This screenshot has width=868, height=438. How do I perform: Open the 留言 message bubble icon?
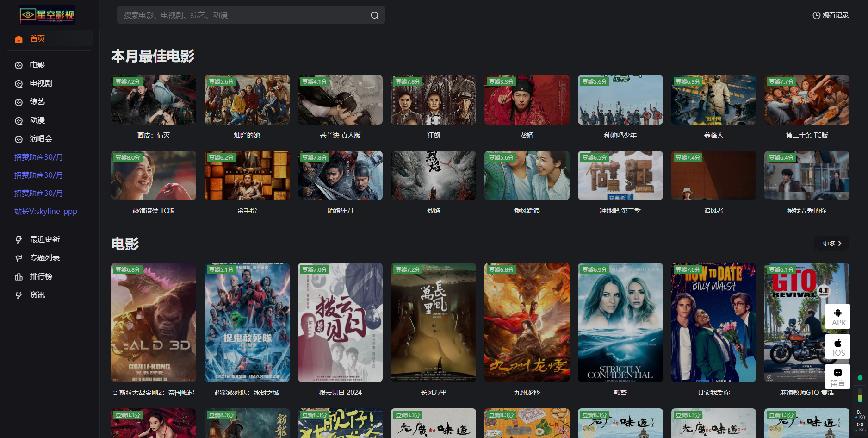tap(837, 373)
